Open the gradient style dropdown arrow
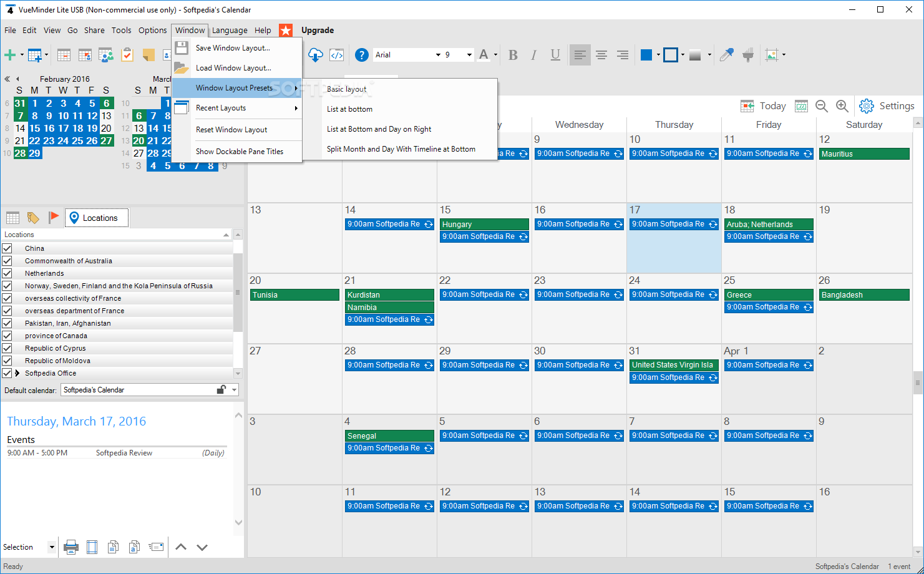The width and height of the screenshot is (924, 574). [709, 55]
